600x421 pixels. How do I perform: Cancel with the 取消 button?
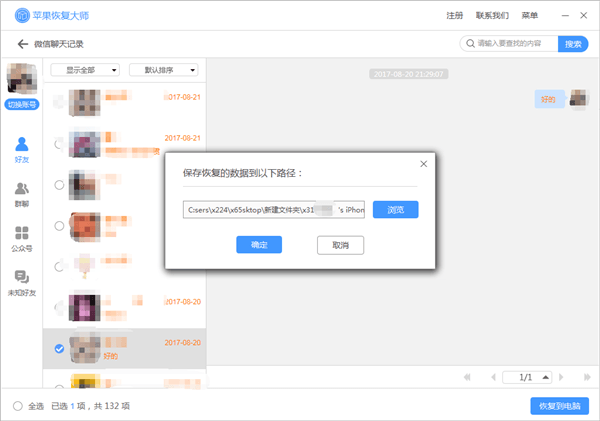click(340, 245)
